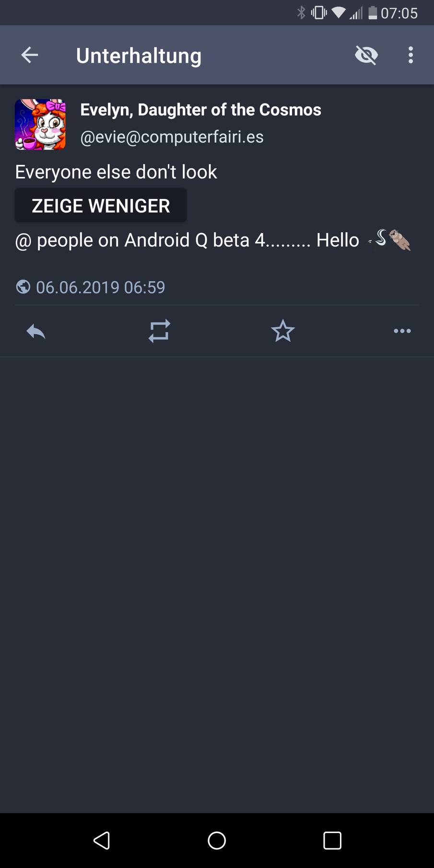
Task: Open Evelyn's bunny avatar profile
Action: point(40,125)
